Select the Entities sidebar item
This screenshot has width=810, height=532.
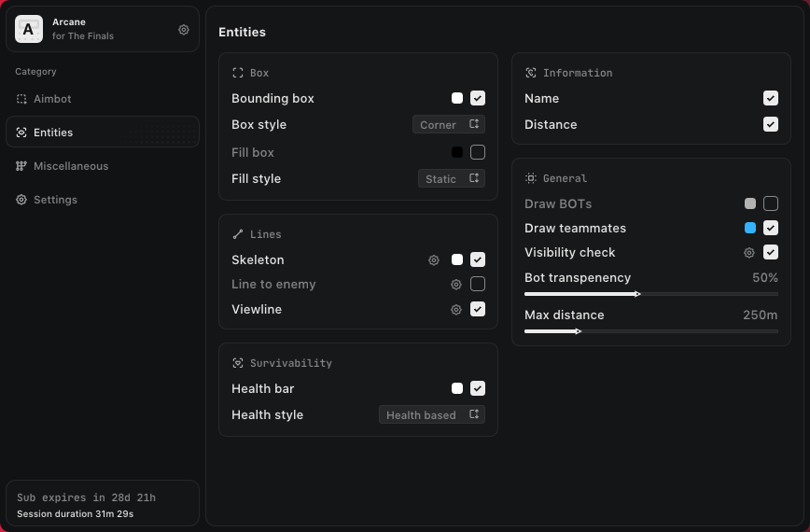coord(53,133)
